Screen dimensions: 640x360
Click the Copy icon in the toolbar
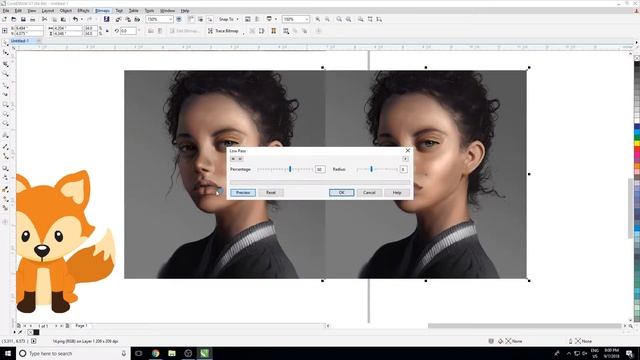(54, 19)
